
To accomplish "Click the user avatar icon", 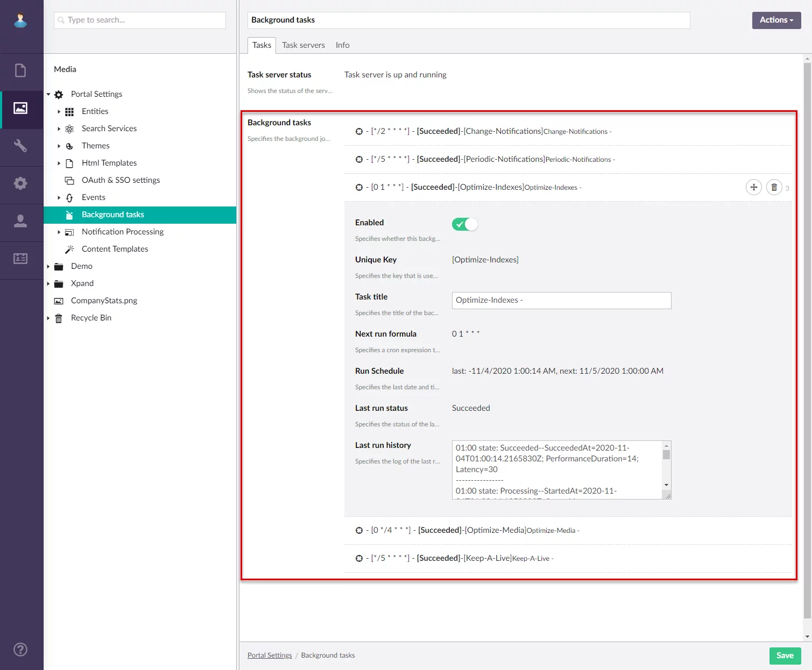I will [x=20, y=20].
